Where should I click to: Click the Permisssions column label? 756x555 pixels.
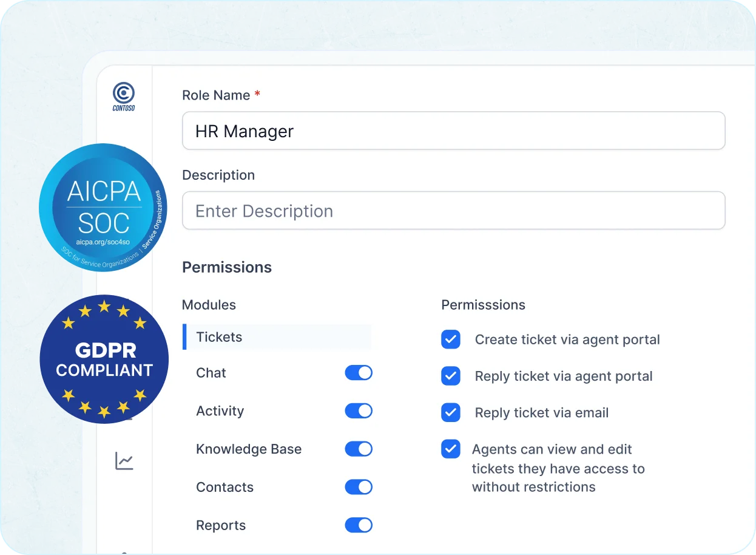click(483, 305)
